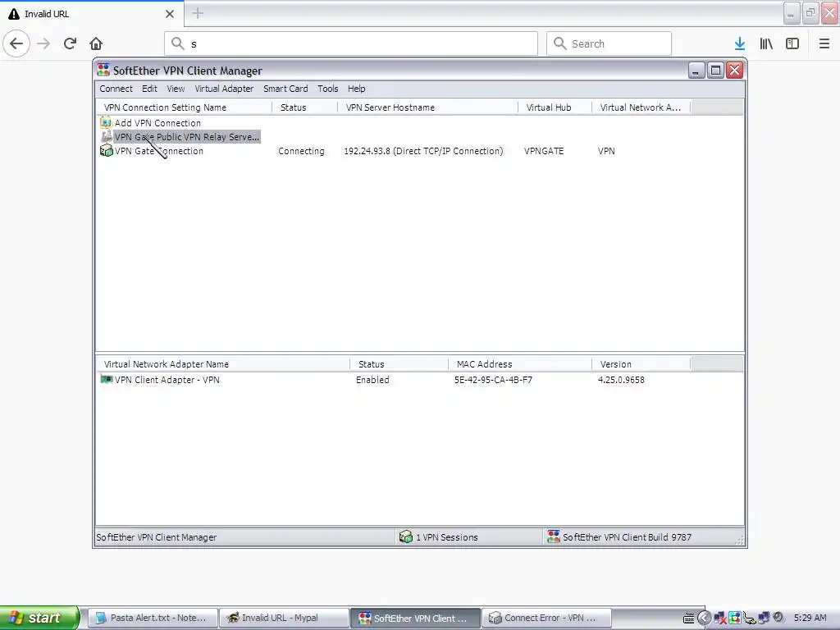
Task: Sort by 'Version' column header
Action: (x=641, y=364)
